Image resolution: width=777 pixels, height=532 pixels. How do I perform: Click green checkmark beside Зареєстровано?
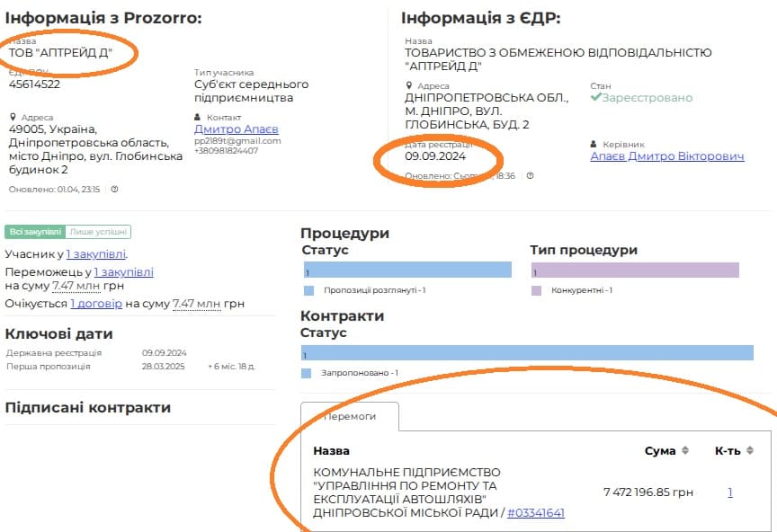(x=595, y=97)
